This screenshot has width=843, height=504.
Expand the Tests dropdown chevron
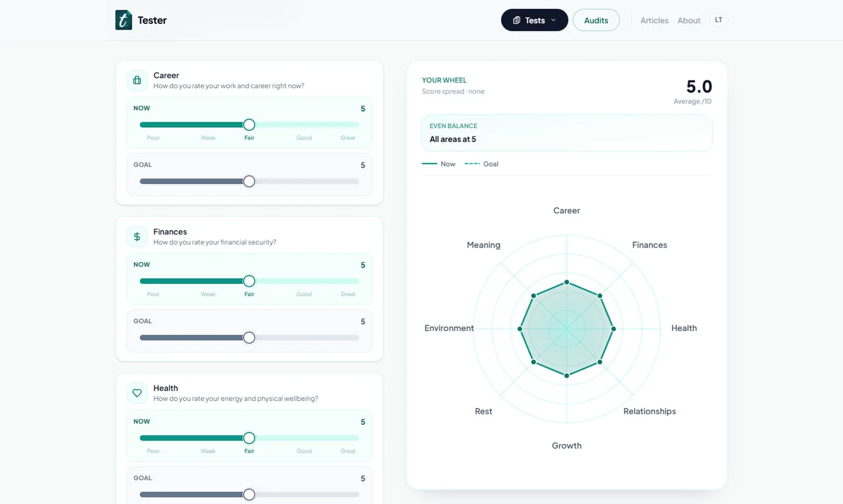click(x=553, y=20)
